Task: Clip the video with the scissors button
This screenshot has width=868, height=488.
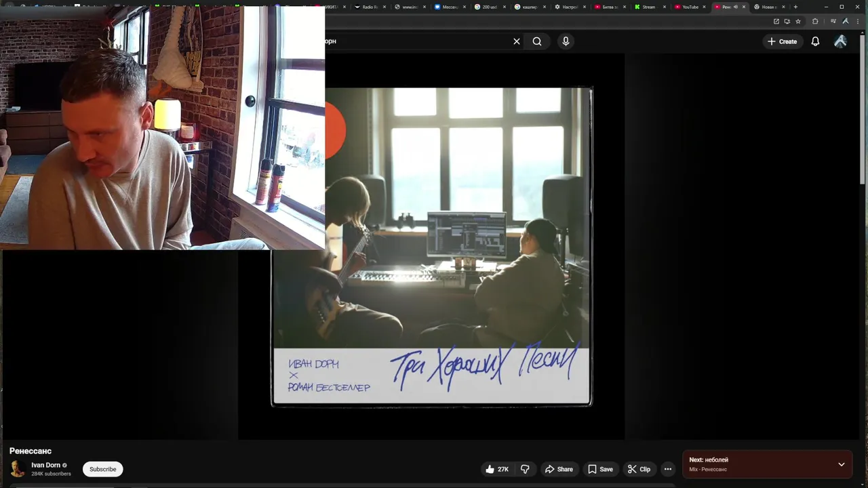Action: (x=639, y=469)
